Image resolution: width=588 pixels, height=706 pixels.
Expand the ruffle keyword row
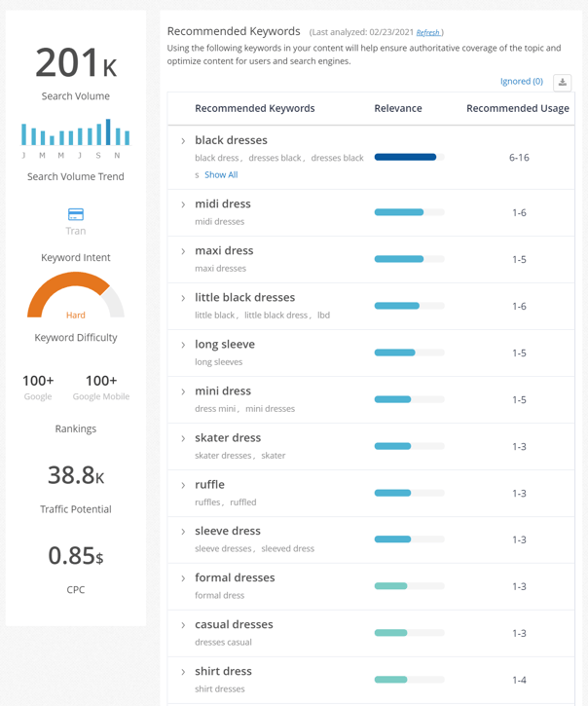point(183,485)
